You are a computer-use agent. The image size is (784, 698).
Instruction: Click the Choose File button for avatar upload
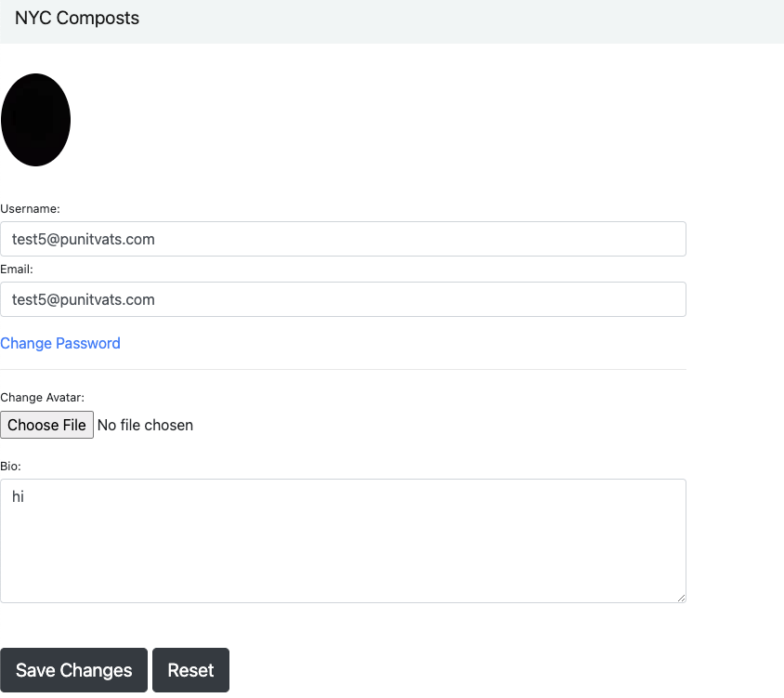(46, 425)
